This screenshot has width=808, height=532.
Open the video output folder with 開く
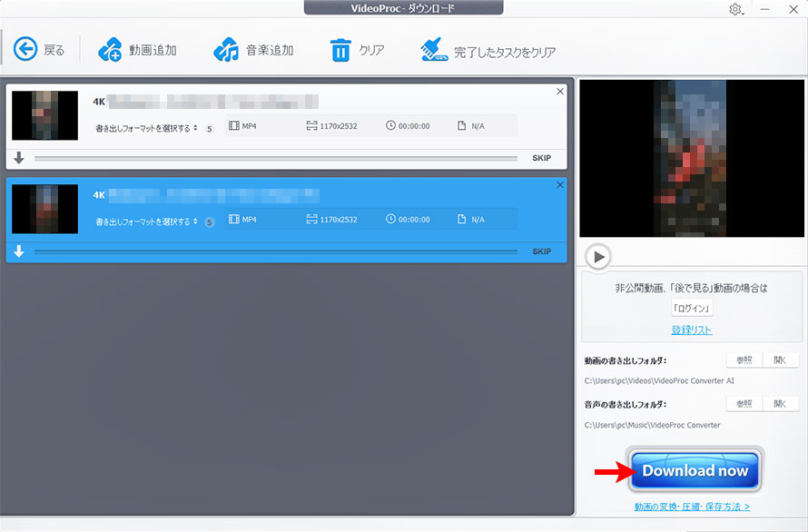(x=780, y=360)
